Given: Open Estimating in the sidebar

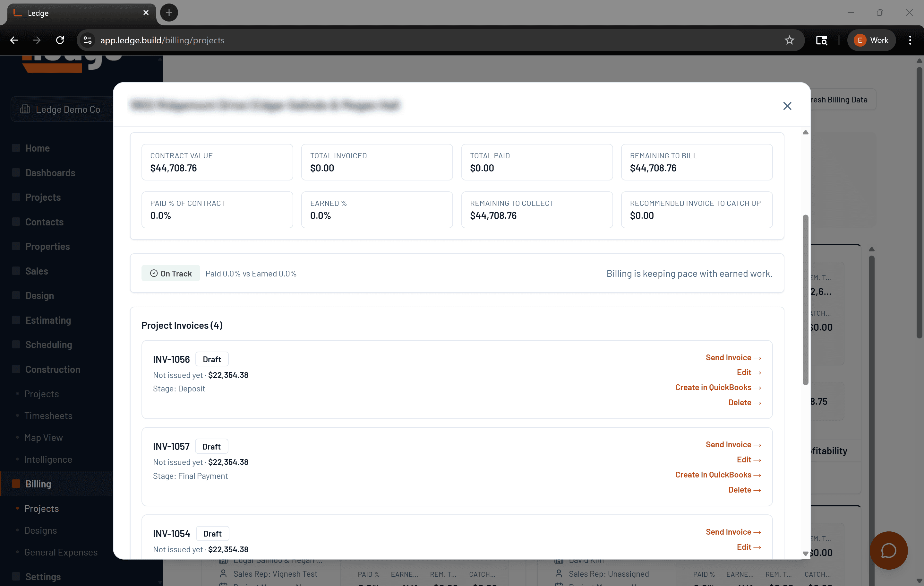Looking at the screenshot, I should [48, 320].
